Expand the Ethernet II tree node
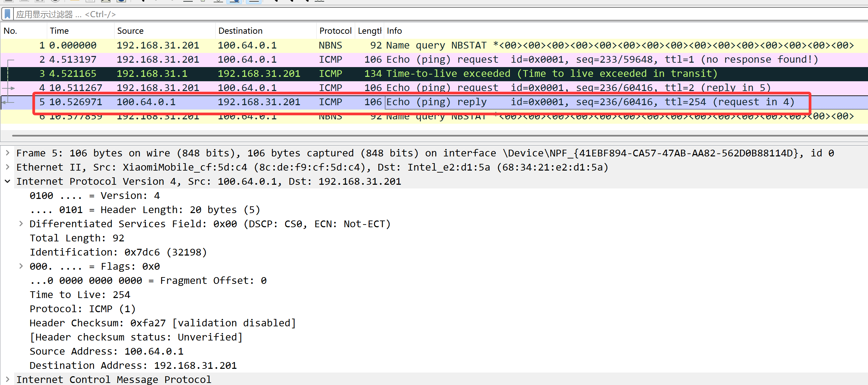The image size is (868, 385). coord(7,167)
